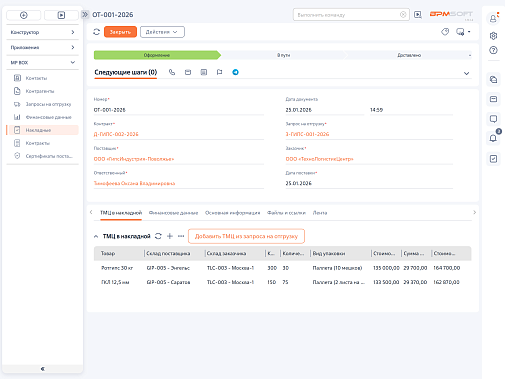Add email via envelope icon in next steps

188,72
